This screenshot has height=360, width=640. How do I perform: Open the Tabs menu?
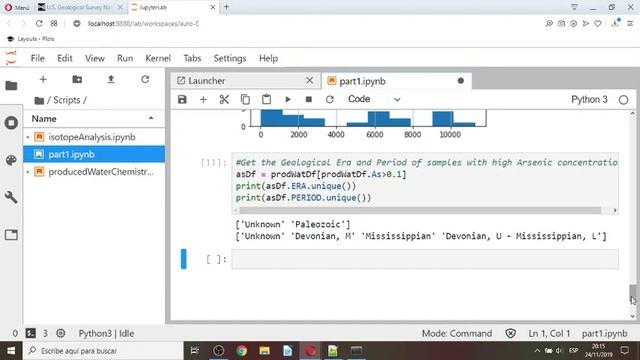click(x=192, y=58)
